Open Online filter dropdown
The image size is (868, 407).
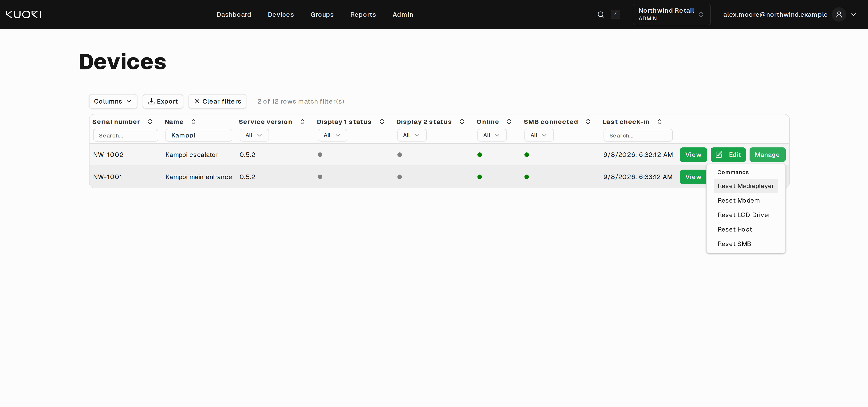click(x=492, y=135)
